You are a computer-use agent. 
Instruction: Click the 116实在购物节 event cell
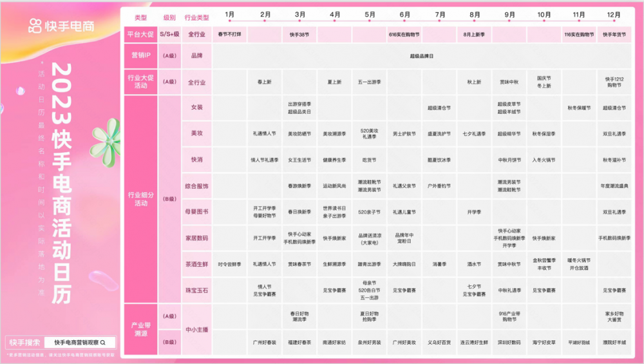coord(578,35)
